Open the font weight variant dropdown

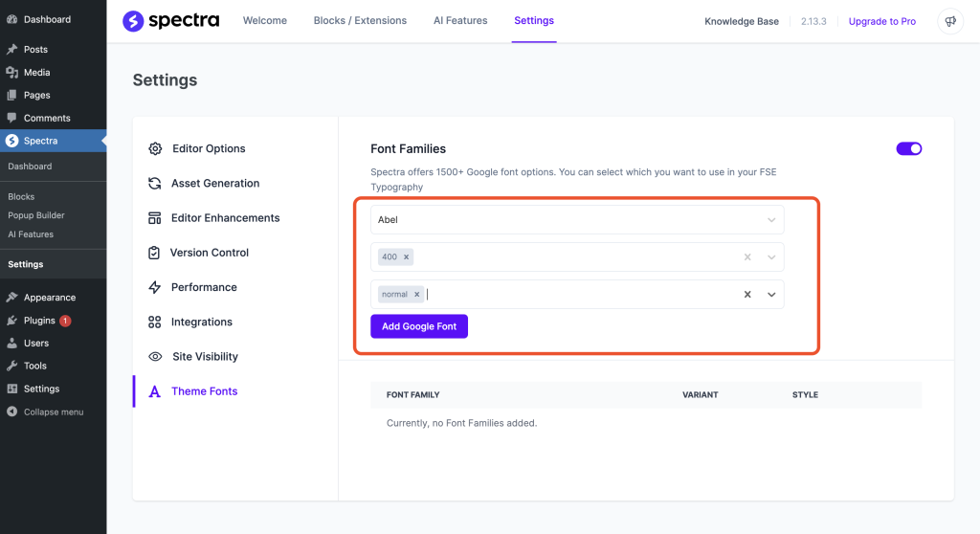click(x=771, y=257)
